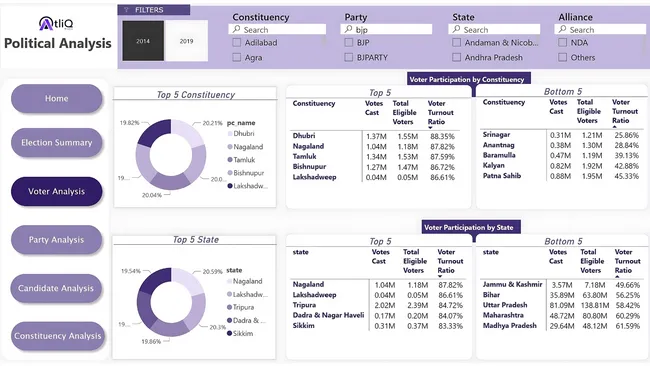Enable the Others alliance checkbox
The width and height of the screenshot is (650, 366).
click(x=563, y=57)
